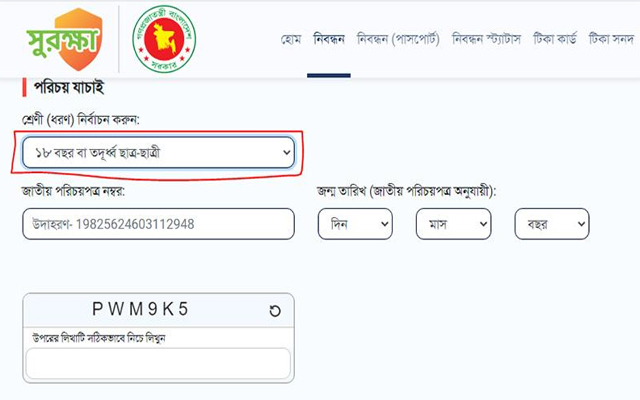Image resolution: width=640 pixels, height=400 pixels.
Task: Click the পরিচয় যাচাই heading
Action: pyautogui.click(x=69, y=88)
